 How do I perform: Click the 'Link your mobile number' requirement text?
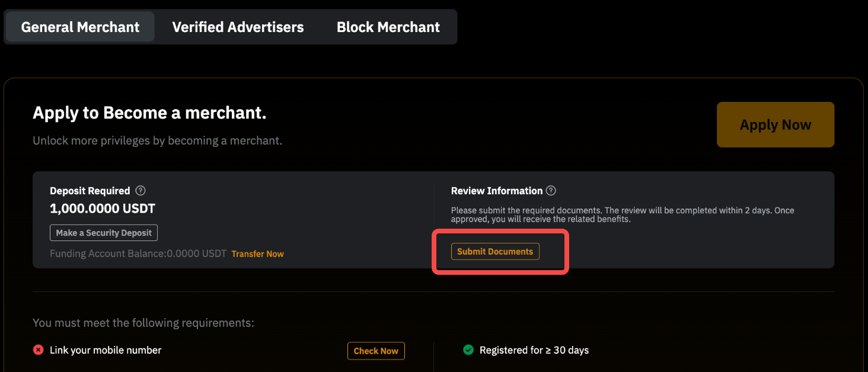coord(106,350)
